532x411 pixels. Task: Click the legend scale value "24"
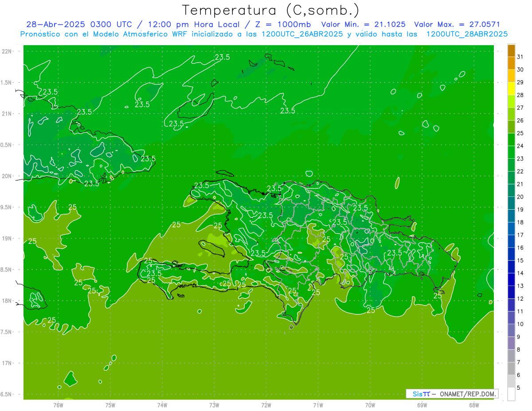(x=520, y=146)
